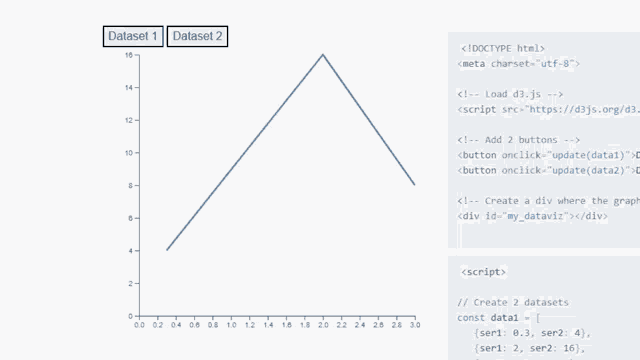Click the x-axis tick label 3.0
The width and height of the screenshot is (640, 360).
coord(415,325)
